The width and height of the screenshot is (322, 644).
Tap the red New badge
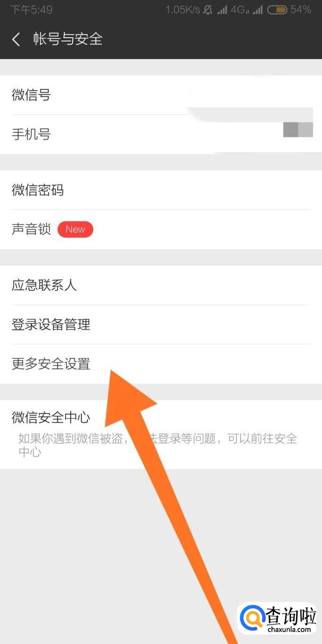(x=75, y=229)
